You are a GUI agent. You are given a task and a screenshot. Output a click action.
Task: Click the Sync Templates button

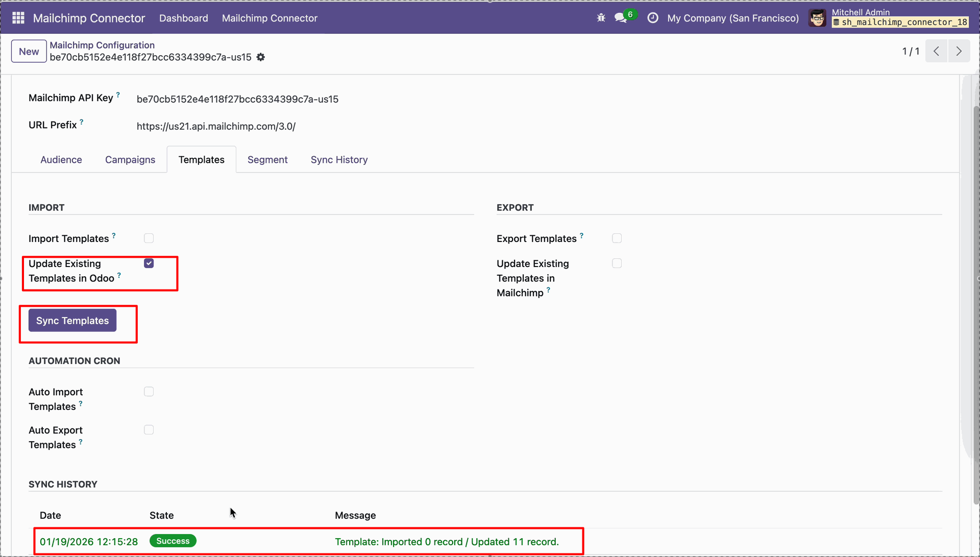pos(72,321)
